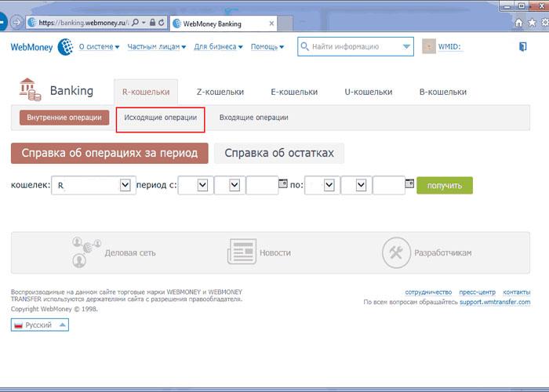549x392 pixels.
Task: Click the period start year input field
Action: pos(262,185)
